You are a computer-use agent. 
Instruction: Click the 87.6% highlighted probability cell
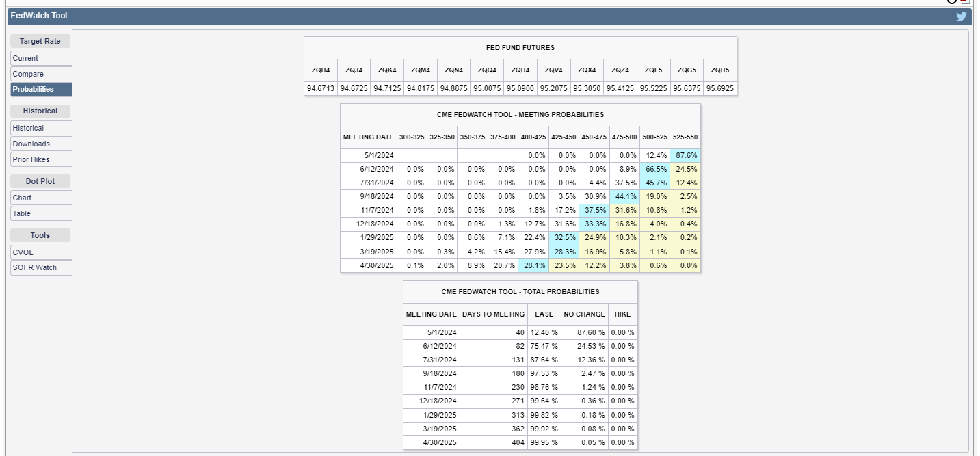685,156
